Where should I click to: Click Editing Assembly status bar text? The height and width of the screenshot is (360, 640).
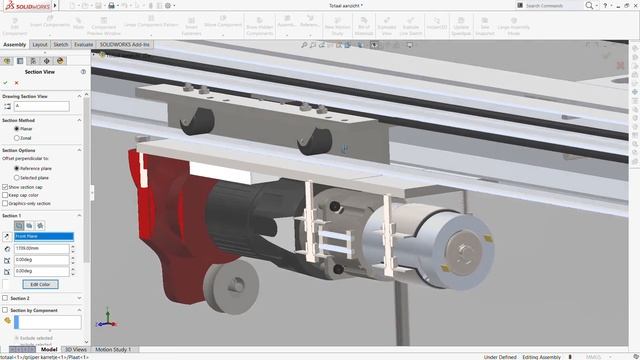pyautogui.click(x=541, y=357)
